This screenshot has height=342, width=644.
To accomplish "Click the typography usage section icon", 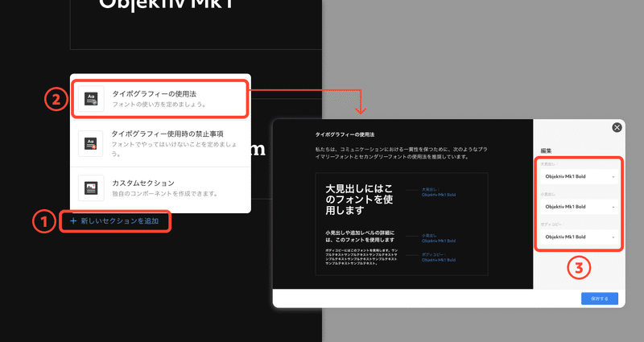I will 91,99.
